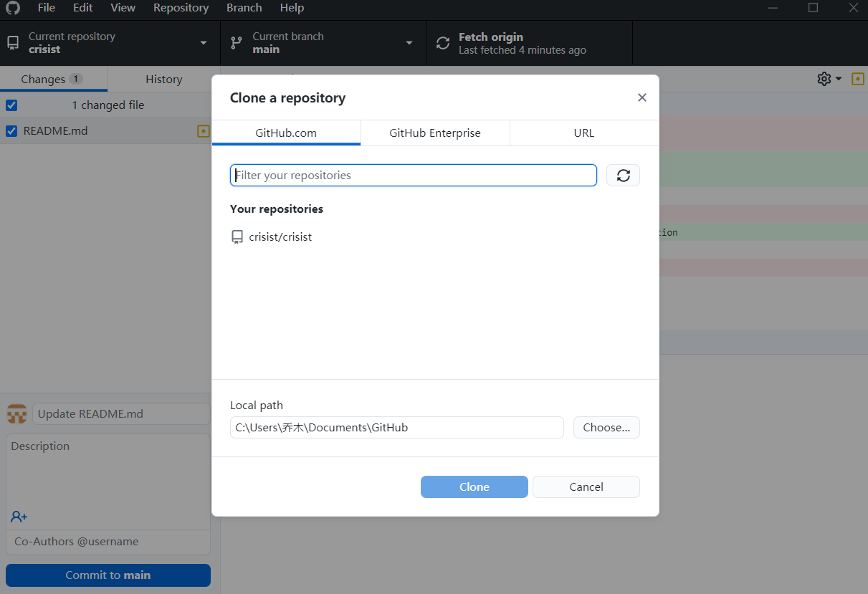Screen dimensions: 868x594
Task: Click the '1 changed file' label
Action: (108, 105)
